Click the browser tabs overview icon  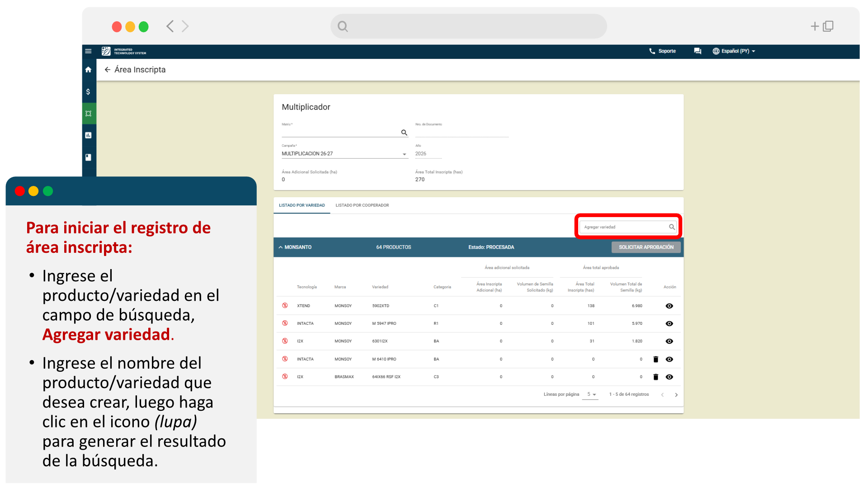point(828,26)
